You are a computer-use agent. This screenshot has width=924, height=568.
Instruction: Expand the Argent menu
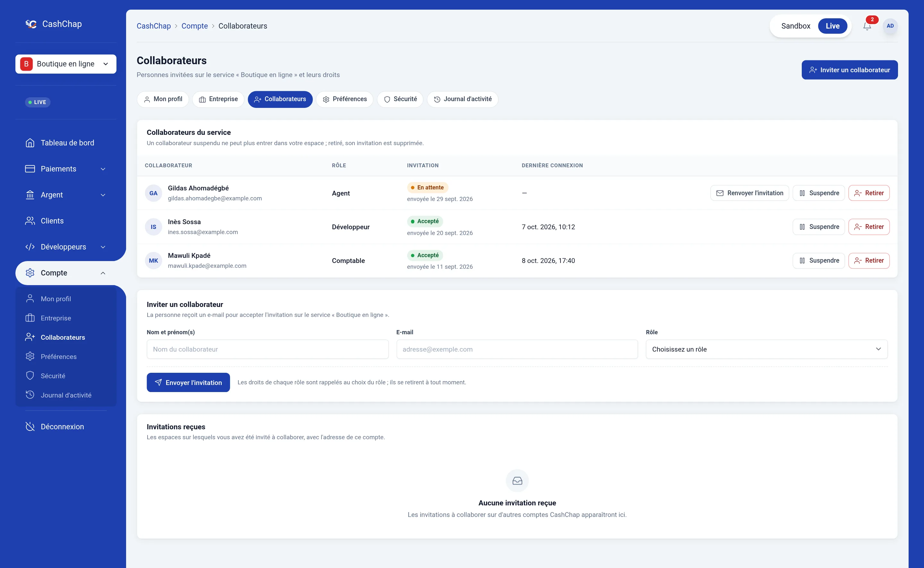pos(66,195)
